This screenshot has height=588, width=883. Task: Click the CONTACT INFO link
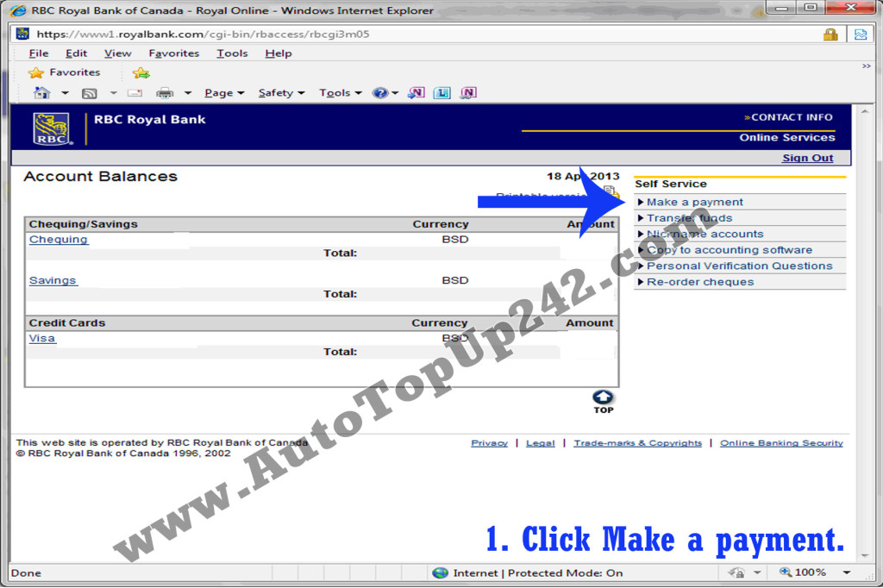[x=788, y=117]
